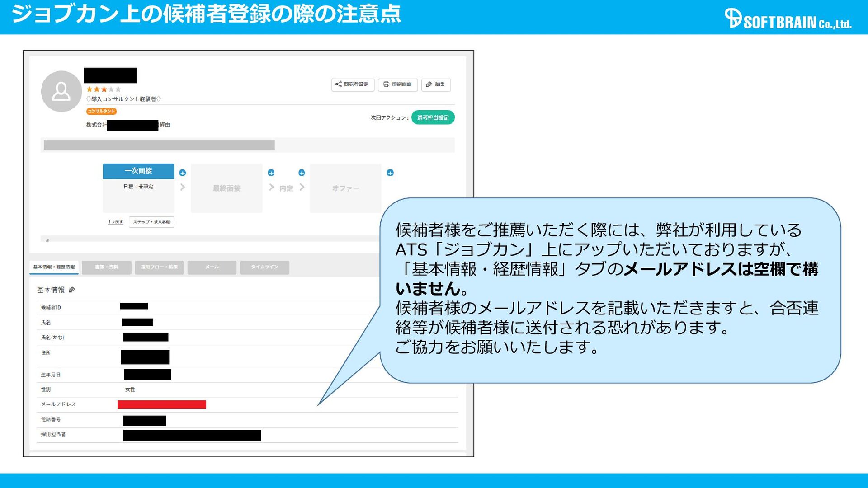Click chevron arrow after 一次面接 card

pyautogui.click(x=183, y=187)
